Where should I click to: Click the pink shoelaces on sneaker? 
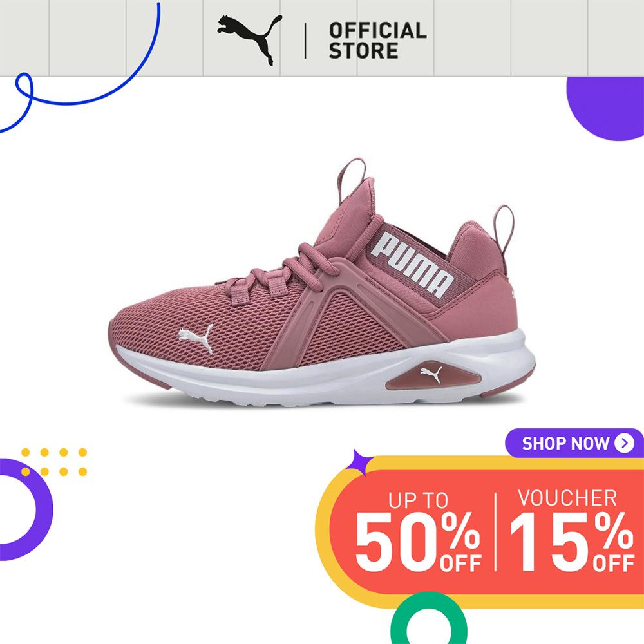tap(279, 274)
